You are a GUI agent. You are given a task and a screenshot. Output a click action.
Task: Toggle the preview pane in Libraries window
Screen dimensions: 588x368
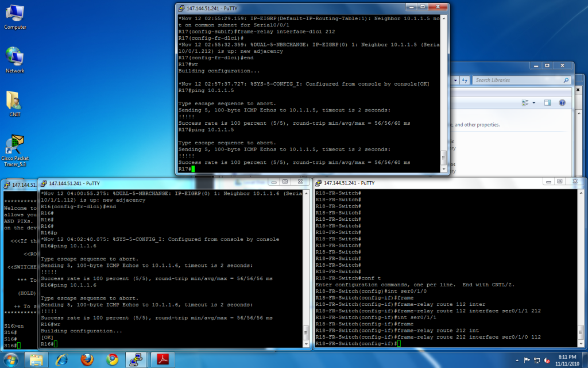pyautogui.click(x=547, y=102)
